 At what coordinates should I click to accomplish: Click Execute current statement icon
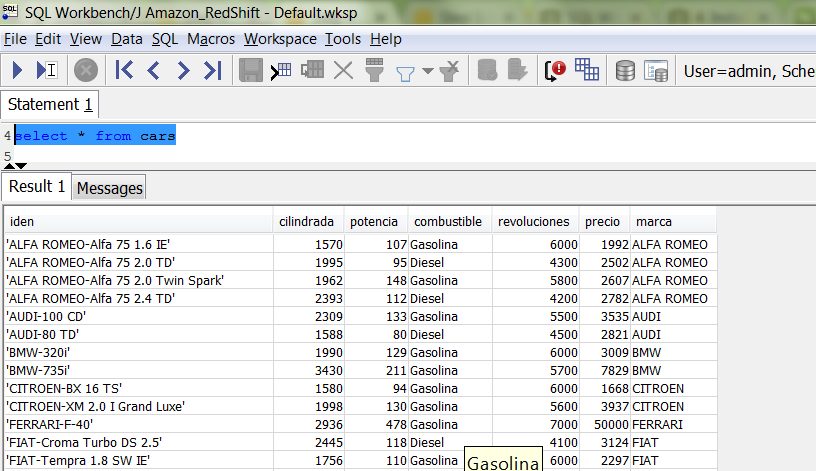tap(46, 70)
